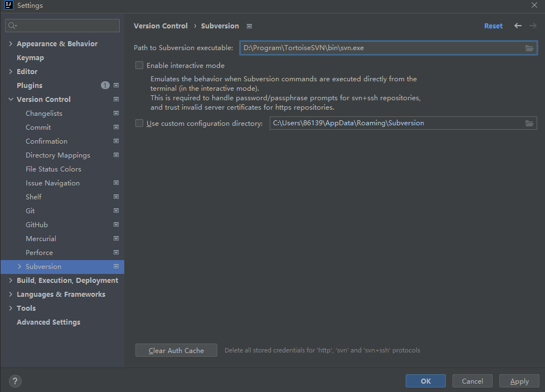
Task: Expand Appearance & Behavior
Action: coord(10,43)
